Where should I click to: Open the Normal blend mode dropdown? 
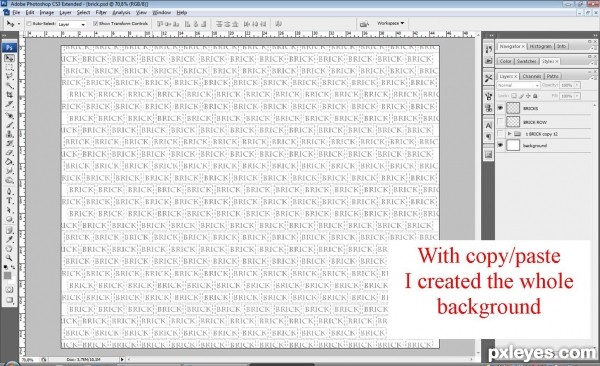click(518, 85)
